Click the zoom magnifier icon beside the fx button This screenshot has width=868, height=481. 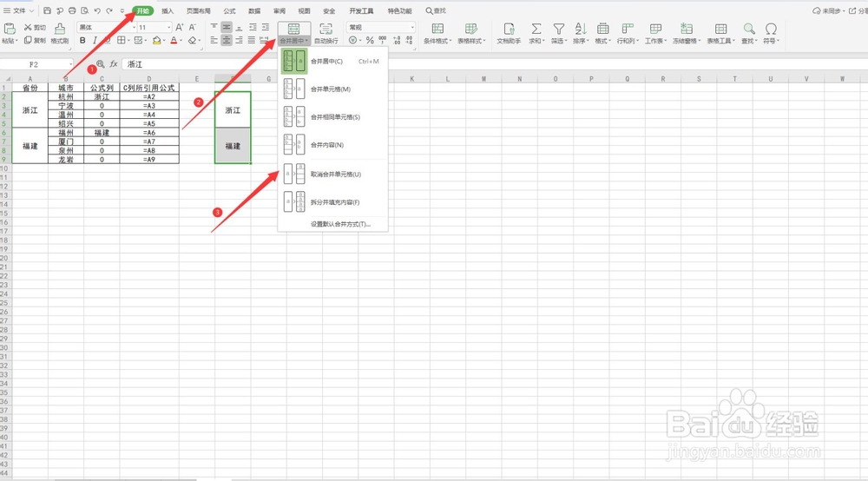click(100, 64)
